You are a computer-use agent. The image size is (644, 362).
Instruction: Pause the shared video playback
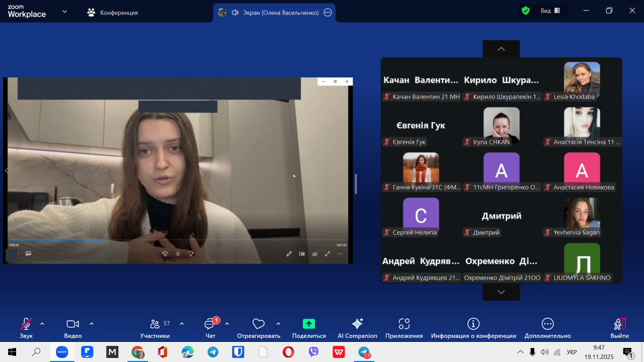(178, 254)
